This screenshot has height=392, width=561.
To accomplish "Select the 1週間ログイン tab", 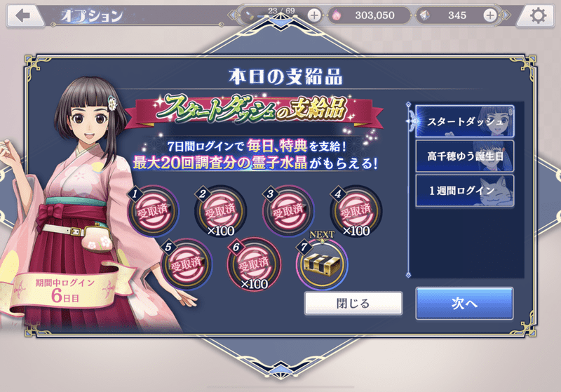I will coord(465,190).
